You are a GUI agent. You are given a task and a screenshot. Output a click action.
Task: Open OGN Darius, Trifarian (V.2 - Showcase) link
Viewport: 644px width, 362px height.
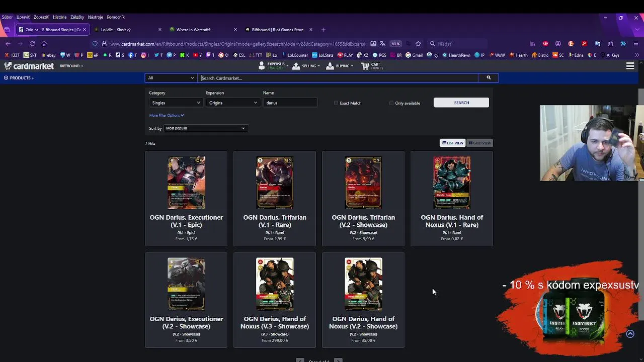coord(363,221)
